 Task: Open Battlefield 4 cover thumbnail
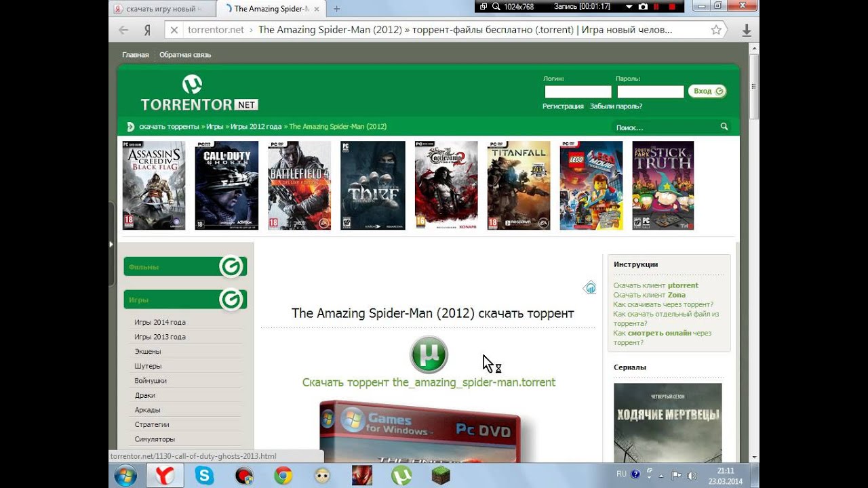[300, 185]
